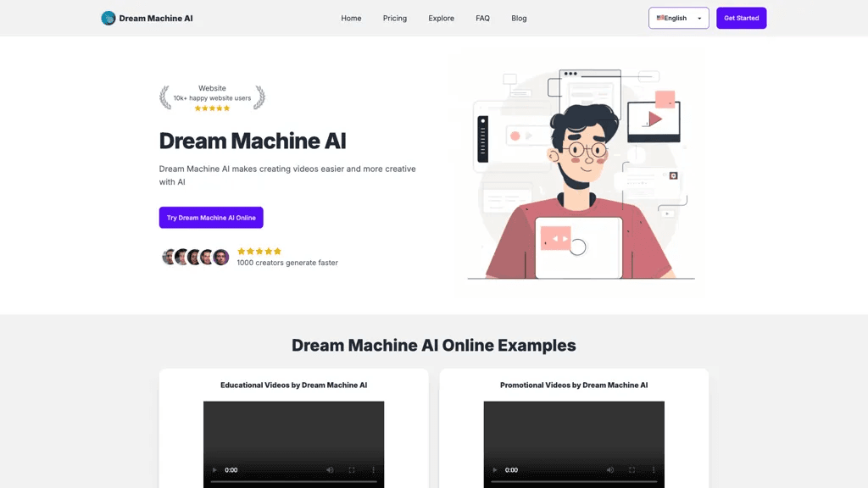Click '1000 creators generate faster' text
Screen dimensions: 868x488
287,263
